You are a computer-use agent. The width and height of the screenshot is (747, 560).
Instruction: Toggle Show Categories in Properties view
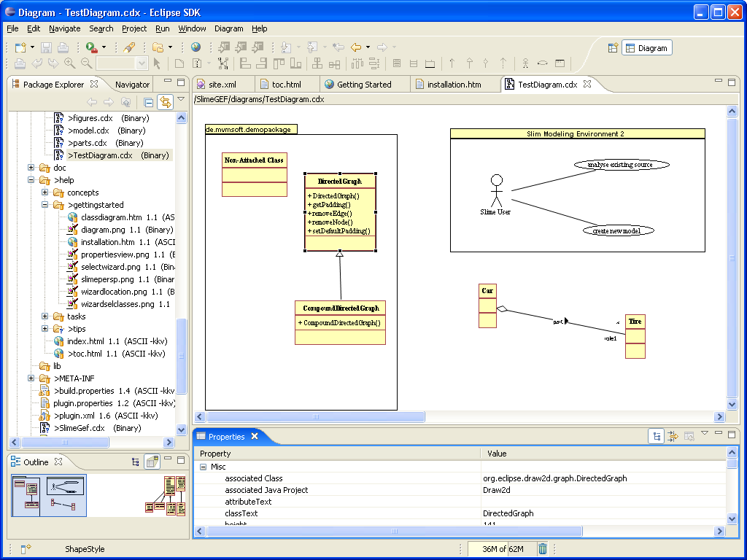click(x=657, y=436)
